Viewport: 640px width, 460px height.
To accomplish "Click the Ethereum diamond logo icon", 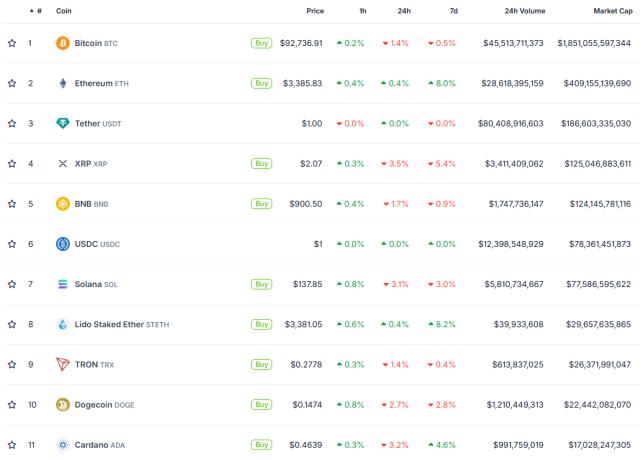I will (63, 83).
